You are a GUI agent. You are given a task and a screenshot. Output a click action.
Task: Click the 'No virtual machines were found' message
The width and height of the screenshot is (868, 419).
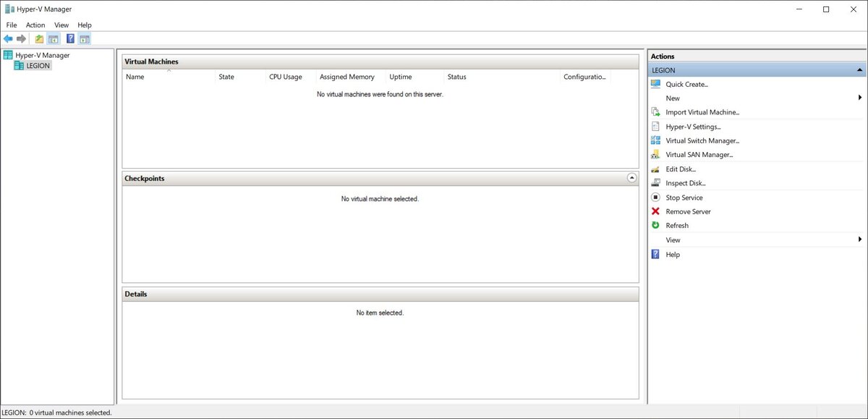point(380,94)
